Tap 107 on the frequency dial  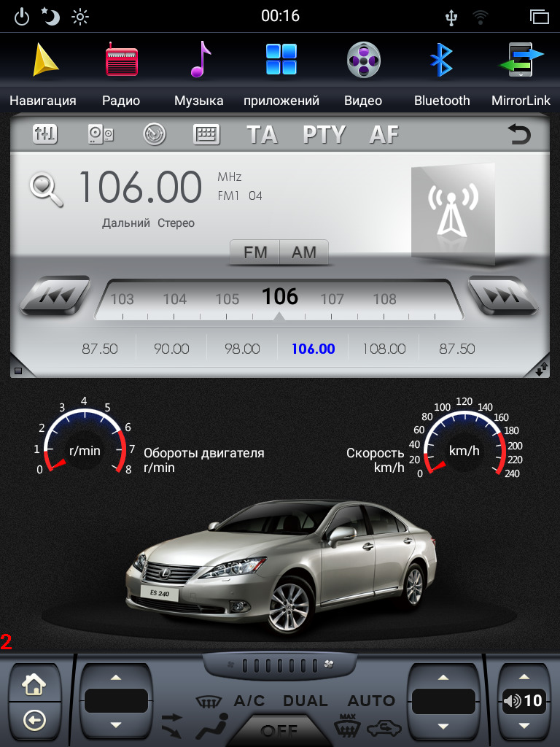332,299
